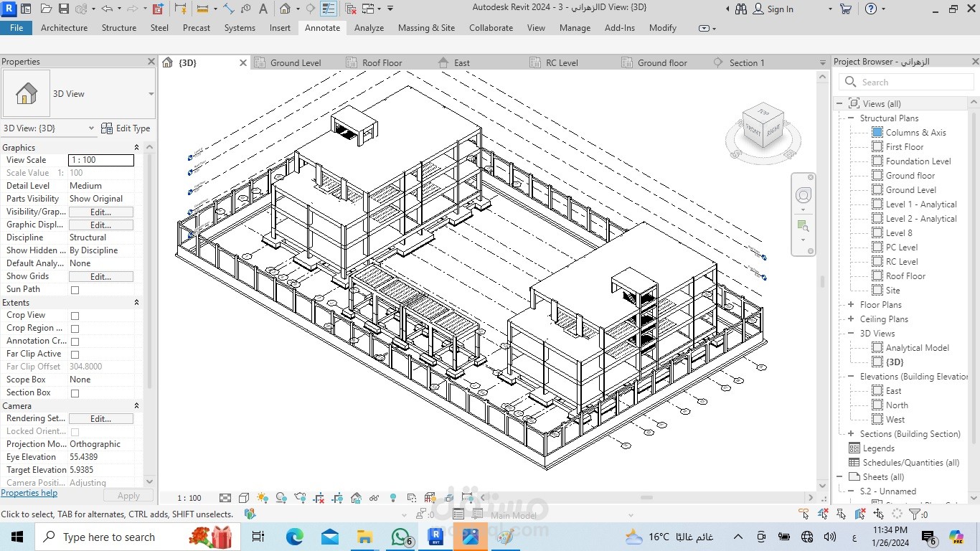Click the Text tool icon in toolbar
The height and width of the screenshot is (551, 980).
pyautogui.click(x=263, y=9)
